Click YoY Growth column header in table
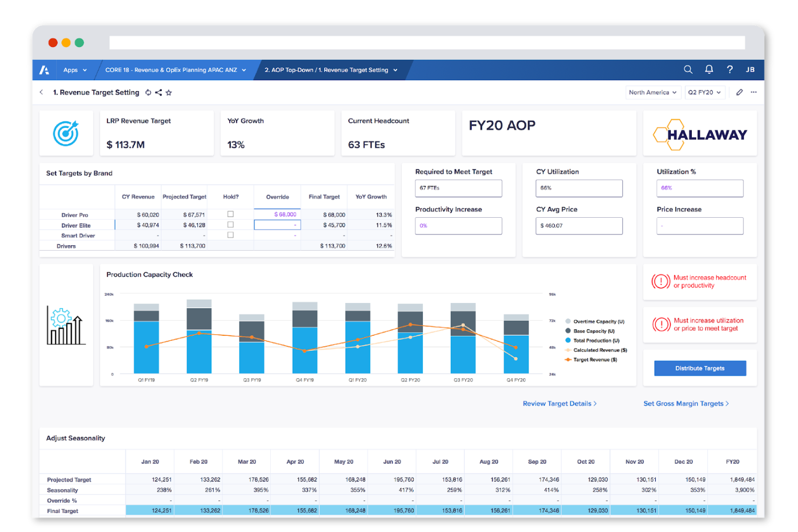798x532 pixels. pos(371,197)
